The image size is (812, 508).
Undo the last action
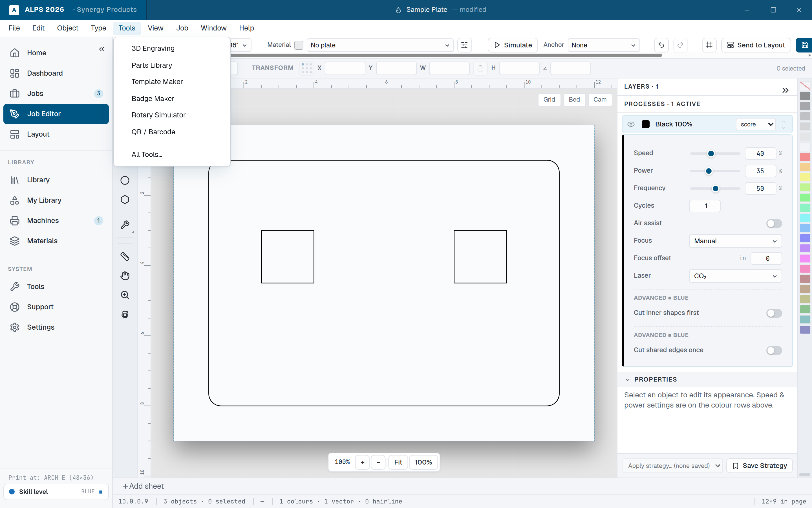tap(661, 45)
